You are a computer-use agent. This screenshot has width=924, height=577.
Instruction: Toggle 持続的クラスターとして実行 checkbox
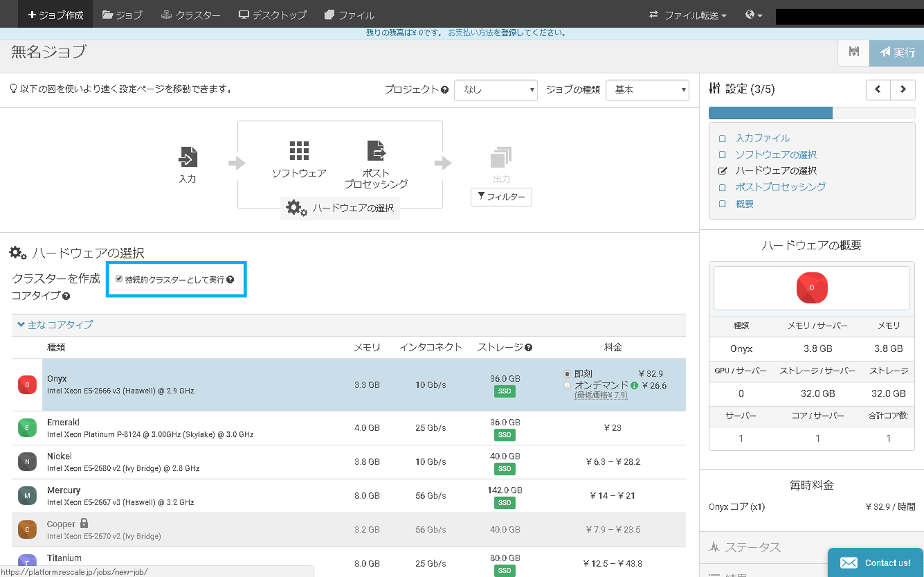[x=119, y=279]
